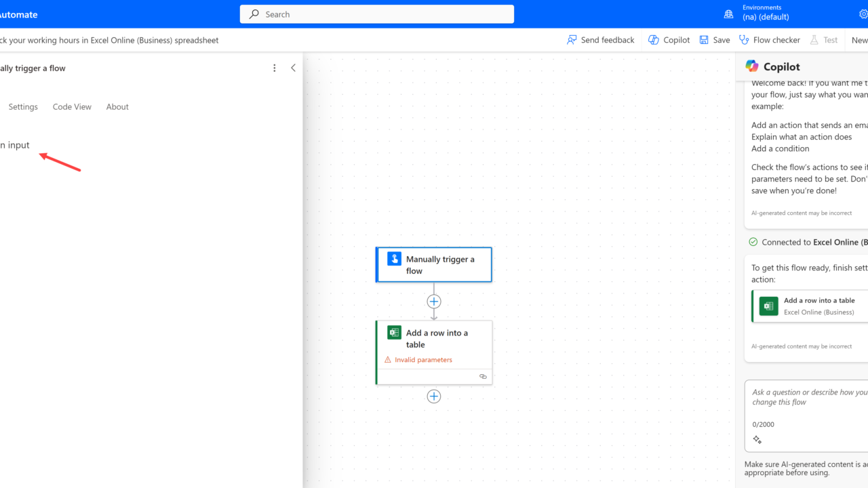This screenshot has width=868, height=488.
Task: Select the Manually trigger a flow card
Action: coord(434,264)
